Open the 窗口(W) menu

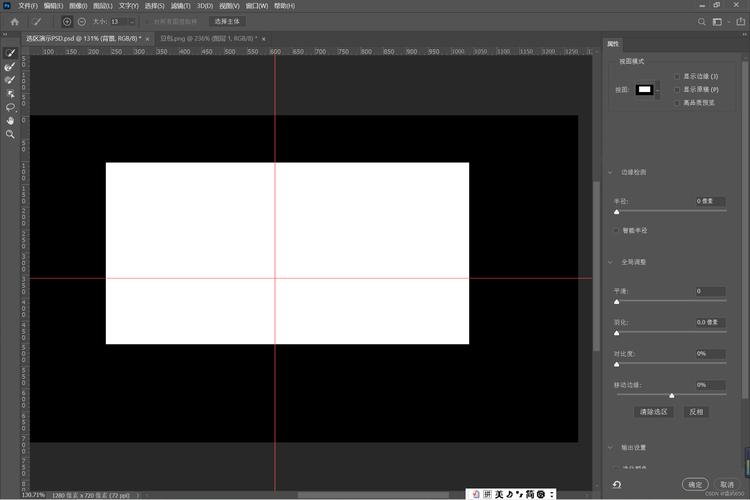[257, 6]
